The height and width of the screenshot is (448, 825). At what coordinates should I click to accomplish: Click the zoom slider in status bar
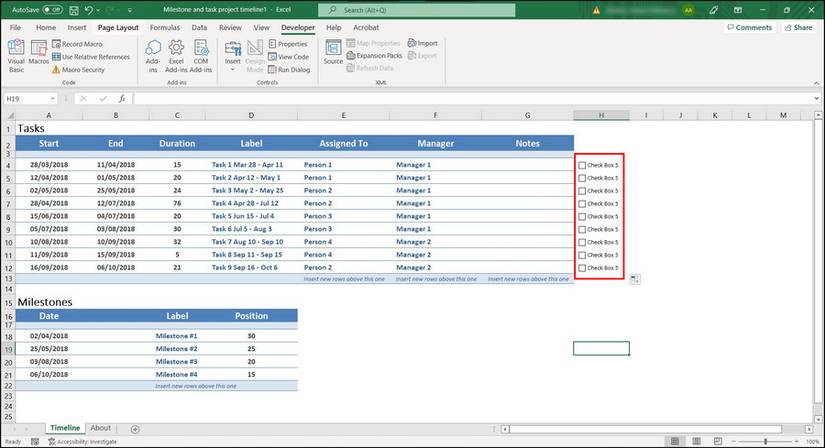[x=765, y=441]
